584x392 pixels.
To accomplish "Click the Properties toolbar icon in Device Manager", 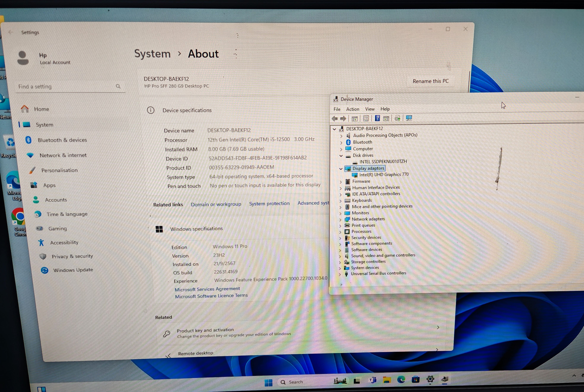I will click(x=366, y=118).
